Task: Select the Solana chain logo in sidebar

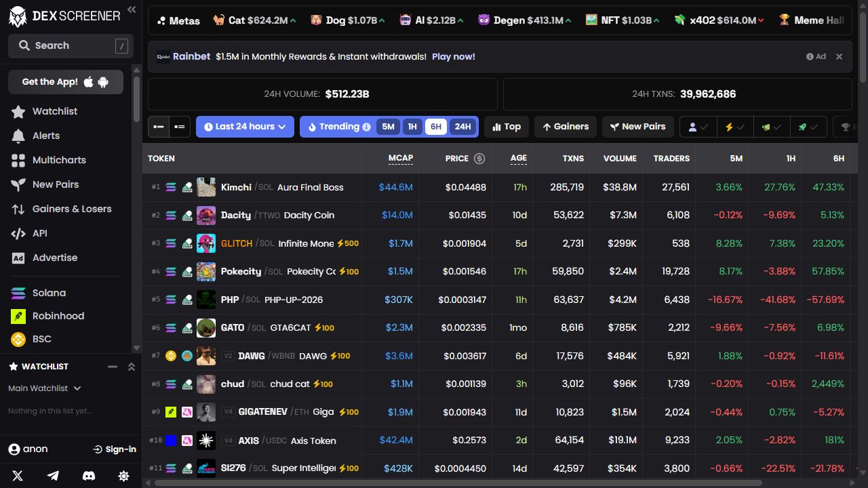Action: click(x=18, y=293)
